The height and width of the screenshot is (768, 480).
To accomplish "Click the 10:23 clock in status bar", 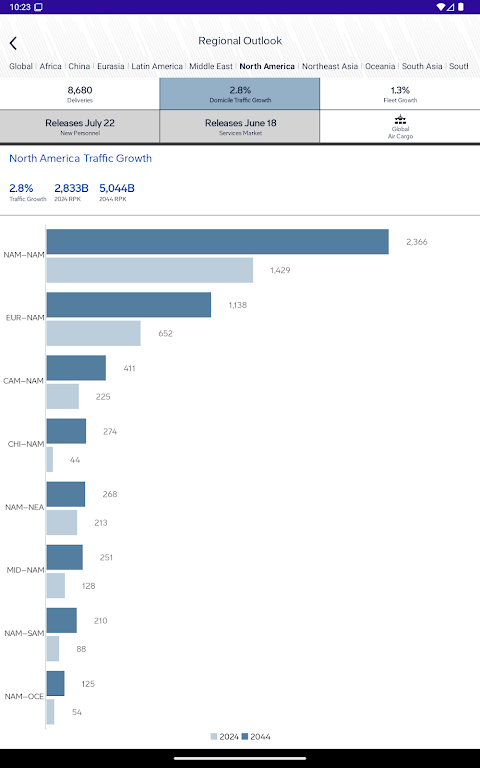I will [20, 7].
